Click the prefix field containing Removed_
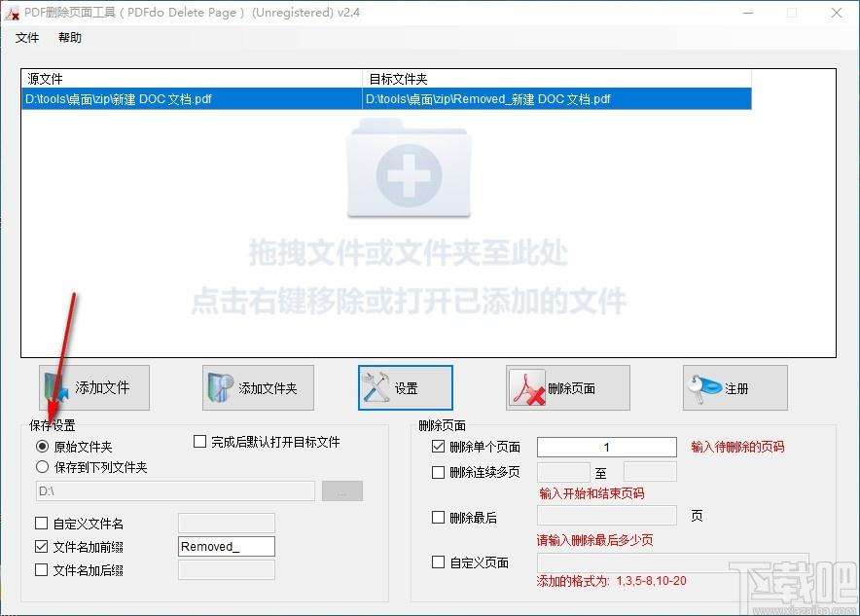The height and width of the screenshot is (616, 860). (x=227, y=546)
